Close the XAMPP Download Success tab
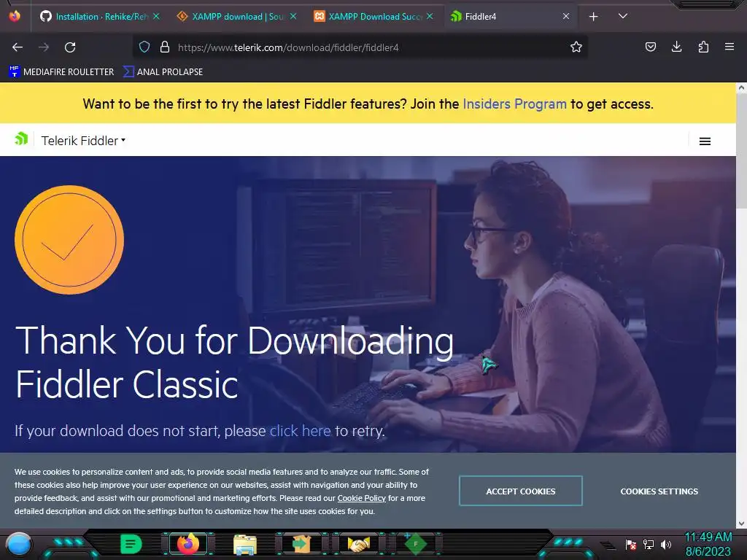Image resolution: width=747 pixels, height=560 pixels. tap(430, 17)
